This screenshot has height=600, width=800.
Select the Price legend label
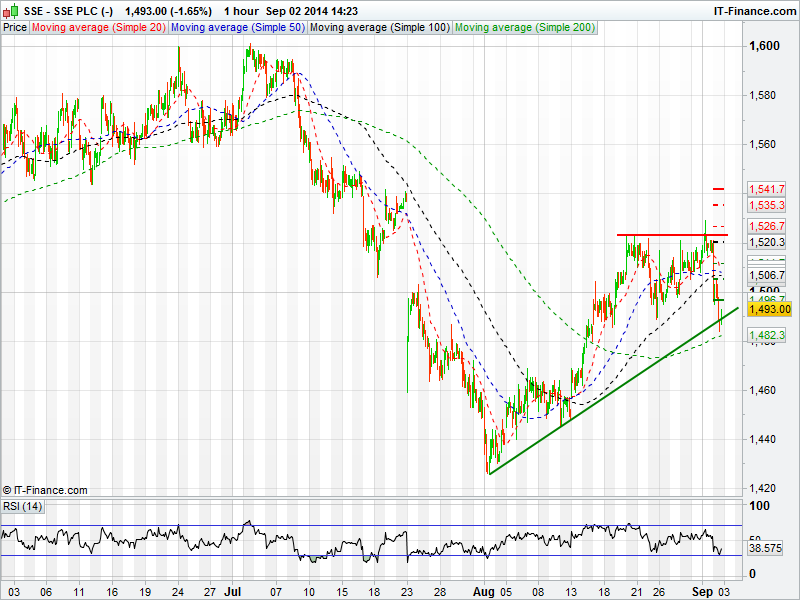[x=15, y=28]
